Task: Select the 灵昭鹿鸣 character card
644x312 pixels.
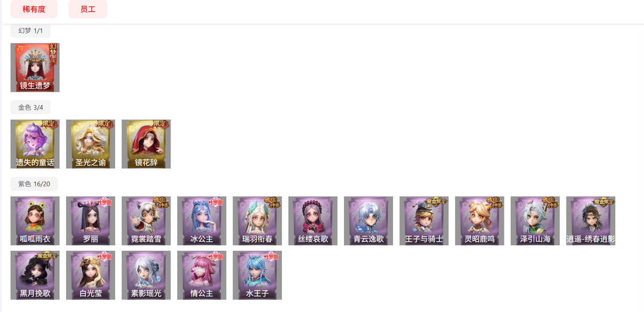Action: coord(479,220)
